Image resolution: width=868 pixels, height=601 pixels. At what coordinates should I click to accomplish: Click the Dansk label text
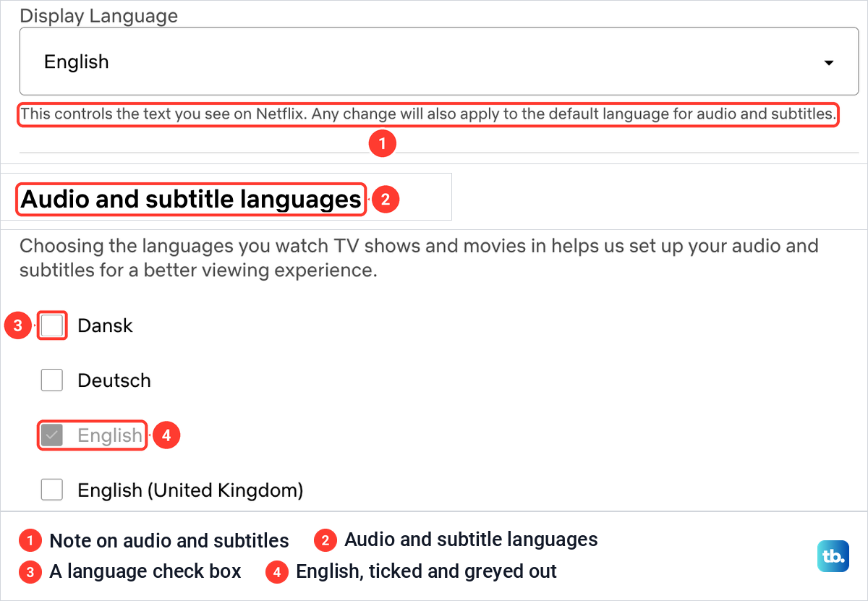[x=106, y=325]
